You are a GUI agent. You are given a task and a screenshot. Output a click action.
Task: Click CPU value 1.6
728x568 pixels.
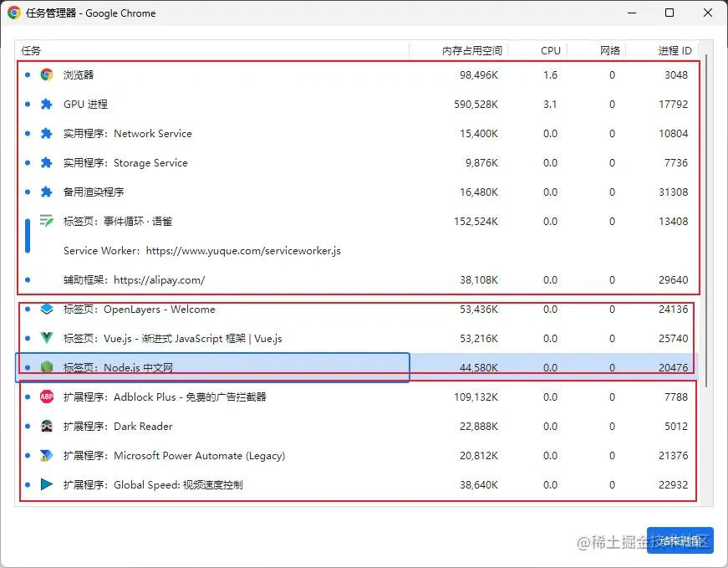coord(550,74)
